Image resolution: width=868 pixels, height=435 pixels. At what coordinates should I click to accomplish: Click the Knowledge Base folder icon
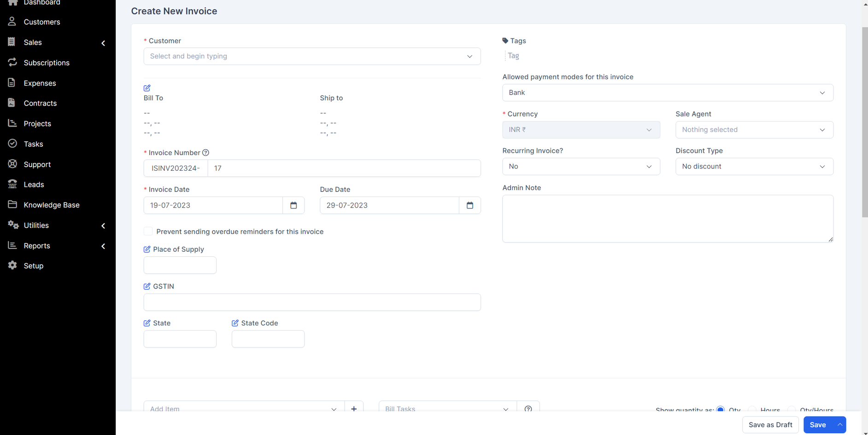click(12, 204)
